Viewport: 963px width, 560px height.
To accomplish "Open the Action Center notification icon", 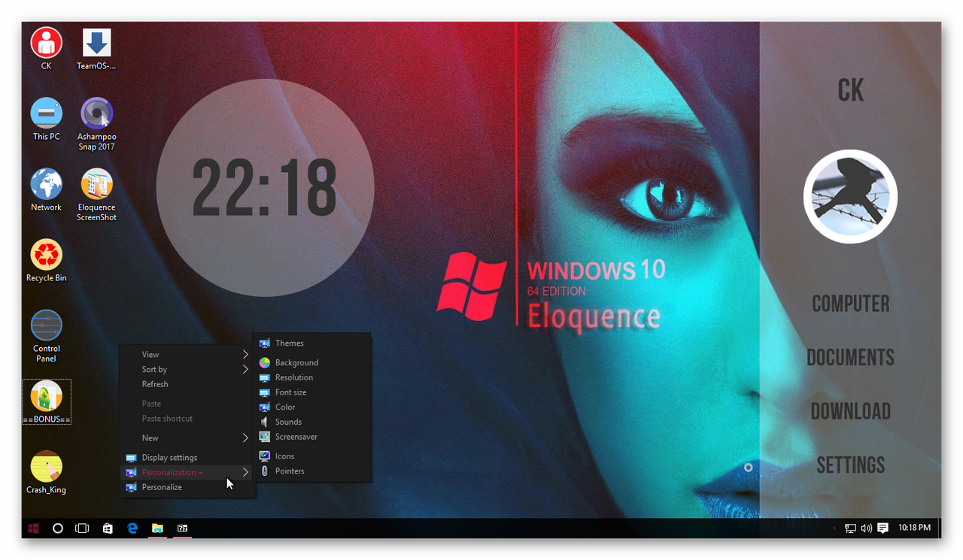I will (x=882, y=528).
